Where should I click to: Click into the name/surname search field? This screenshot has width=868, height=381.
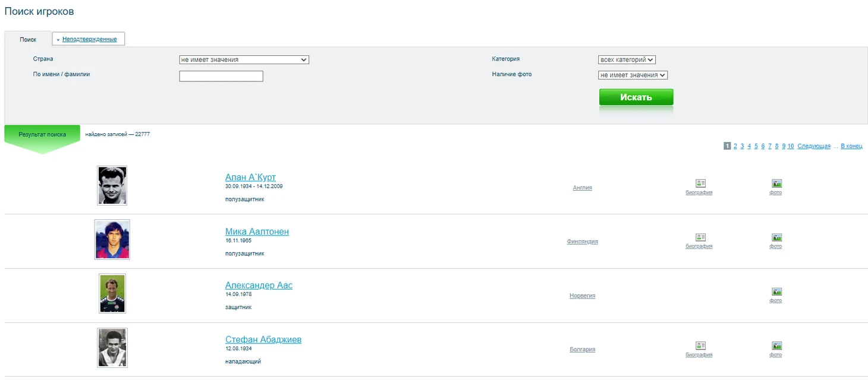(221, 76)
